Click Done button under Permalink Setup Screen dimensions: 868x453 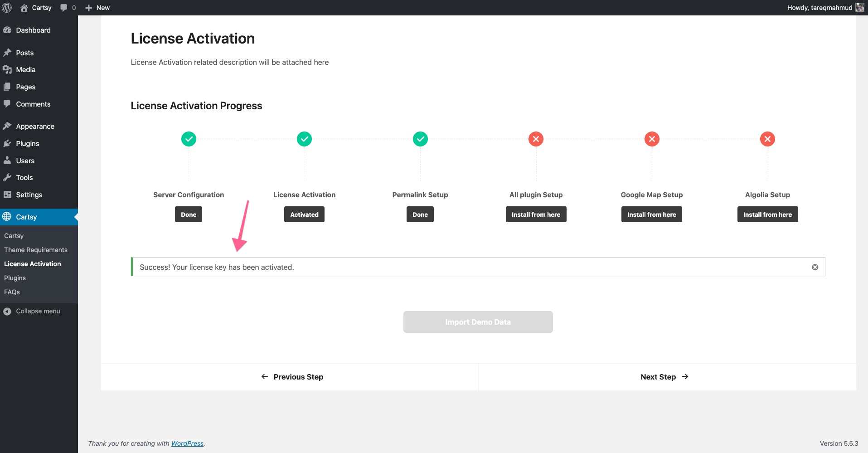(x=420, y=214)
